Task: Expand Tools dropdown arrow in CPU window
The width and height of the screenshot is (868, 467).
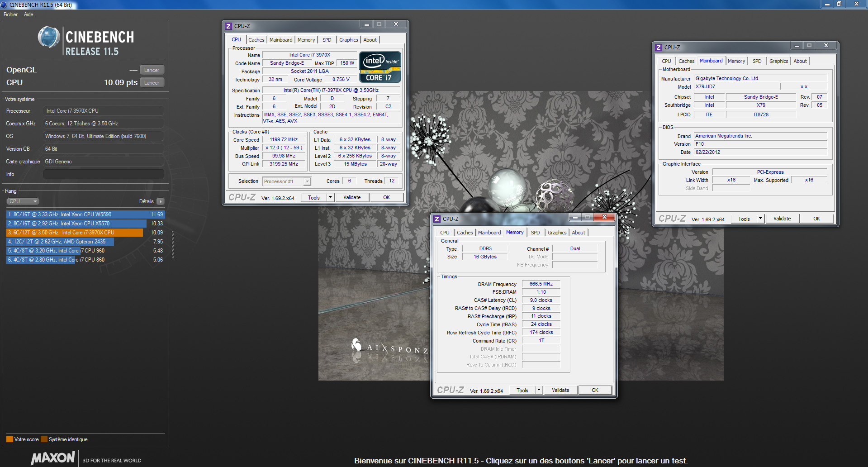Action: pos(330,197)
